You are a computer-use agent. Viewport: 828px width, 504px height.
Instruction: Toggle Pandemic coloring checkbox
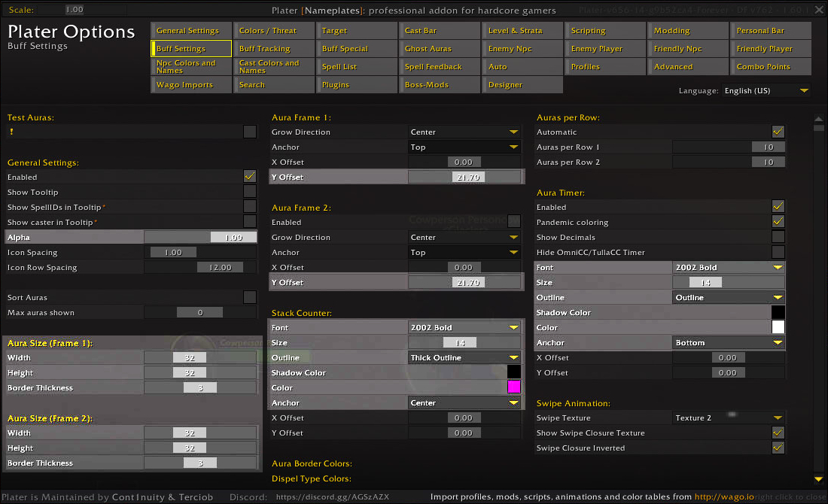tap(778, 222)
